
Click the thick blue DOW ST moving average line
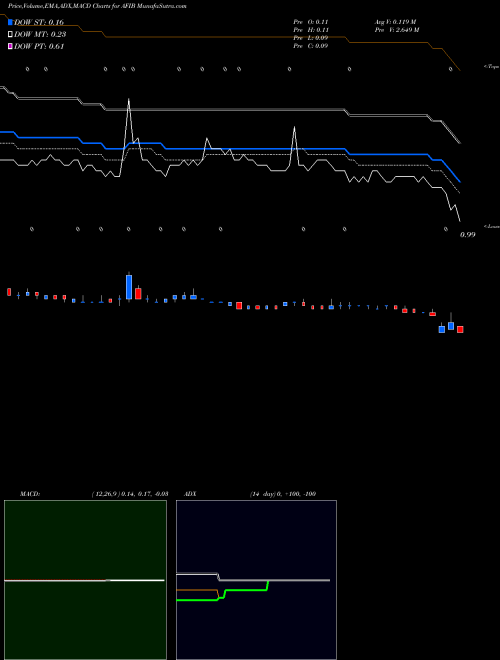coord(253,149)
